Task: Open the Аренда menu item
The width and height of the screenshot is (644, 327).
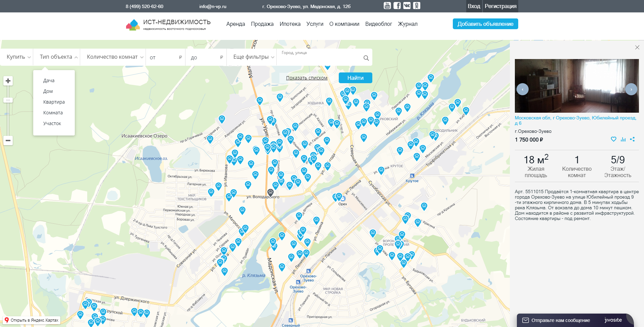Action: [x=236, y=24]
